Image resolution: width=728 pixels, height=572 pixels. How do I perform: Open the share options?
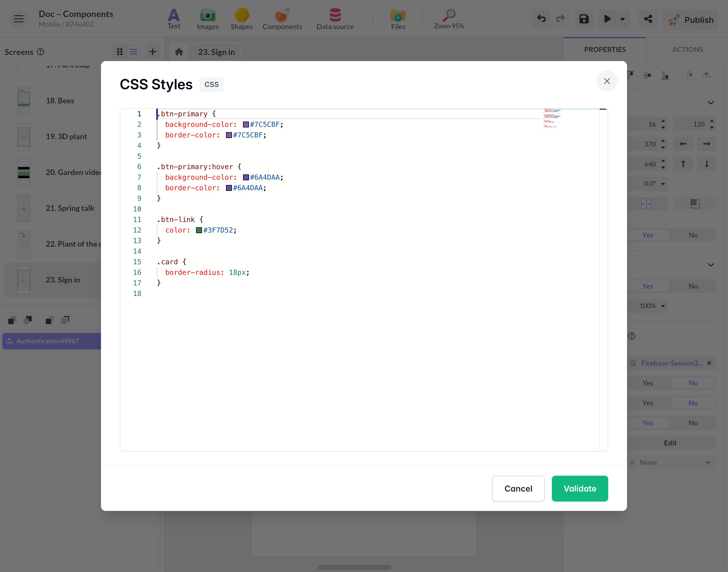click(648, 19)
